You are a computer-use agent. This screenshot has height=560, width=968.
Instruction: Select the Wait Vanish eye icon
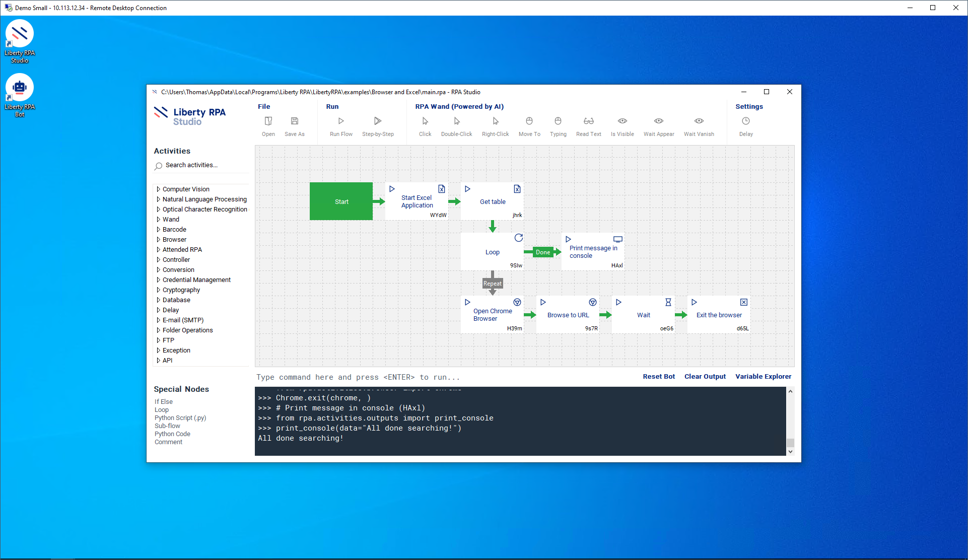[x=699, y=121]
